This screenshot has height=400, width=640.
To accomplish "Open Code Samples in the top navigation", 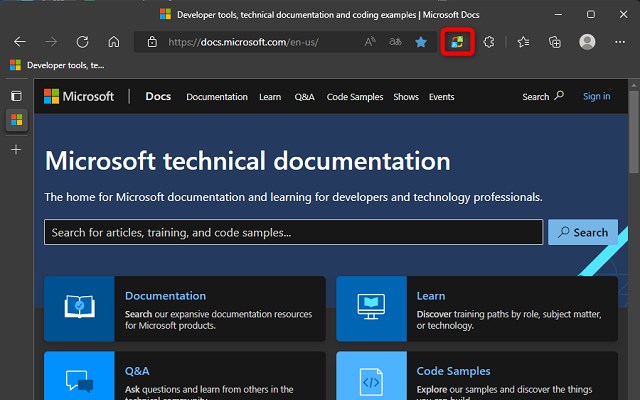I will pyautogui.click(x=355, y=97).
